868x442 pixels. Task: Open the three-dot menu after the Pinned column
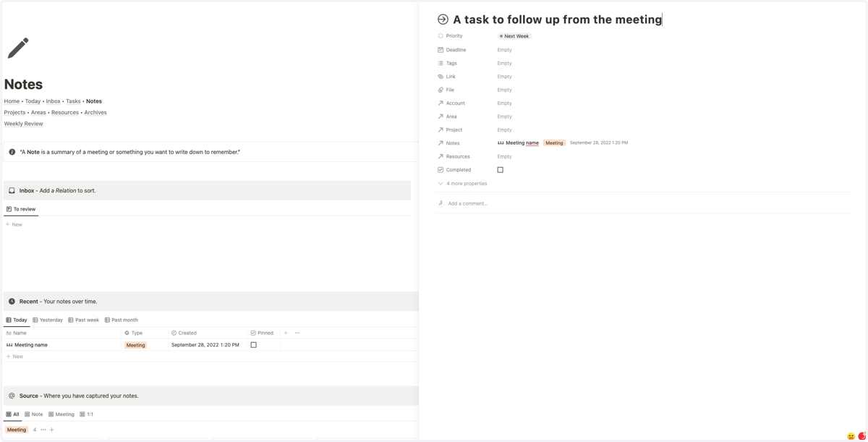[297, 333]
